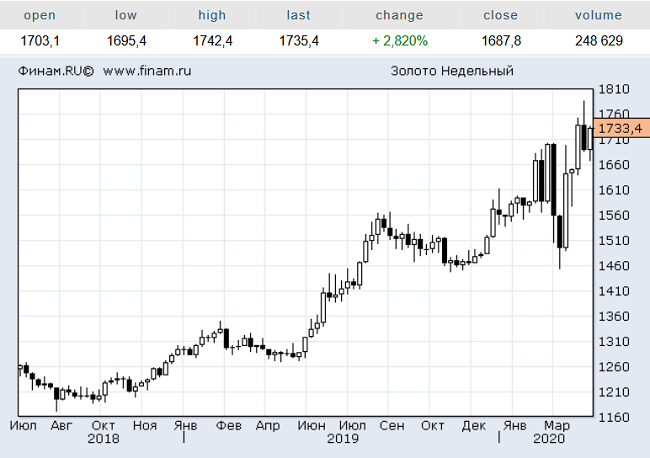Click the orange 1733,4 current price tag

click(x=621, y=129)
